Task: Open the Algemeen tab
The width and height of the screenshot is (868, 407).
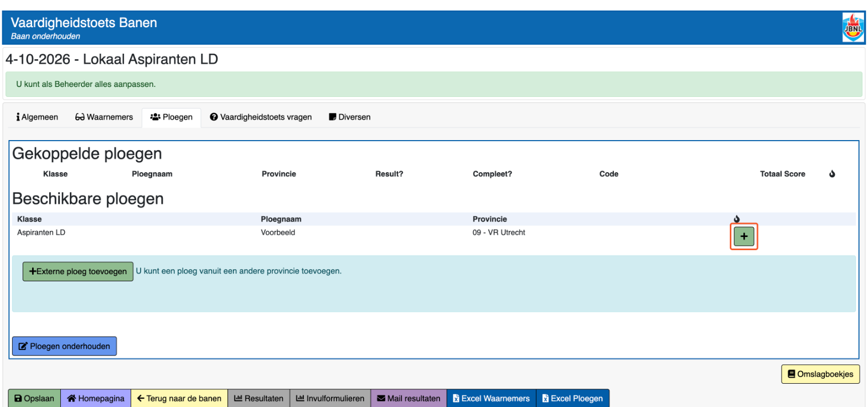Action: point(37,117)
